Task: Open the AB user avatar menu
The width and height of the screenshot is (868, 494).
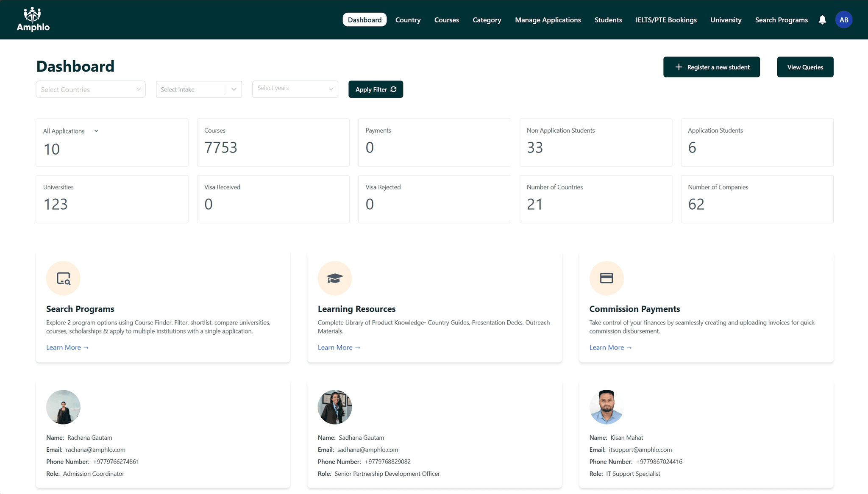Action: (843, 20)
